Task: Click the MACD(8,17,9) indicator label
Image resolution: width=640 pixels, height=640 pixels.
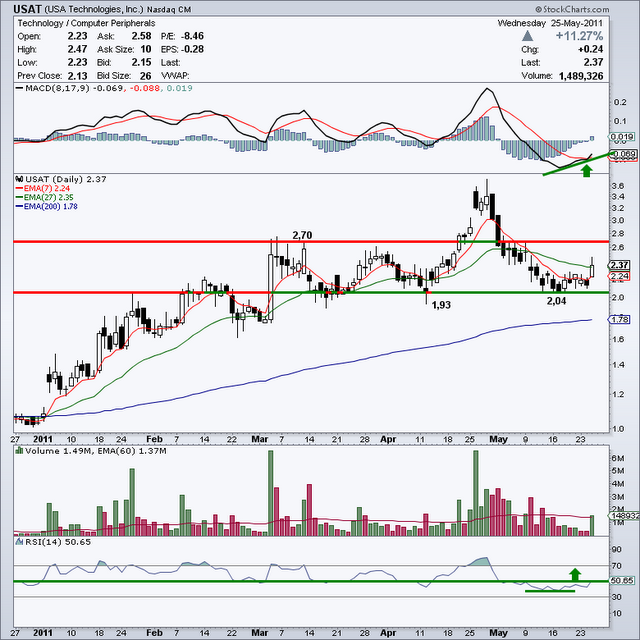Action: [57, 88]
